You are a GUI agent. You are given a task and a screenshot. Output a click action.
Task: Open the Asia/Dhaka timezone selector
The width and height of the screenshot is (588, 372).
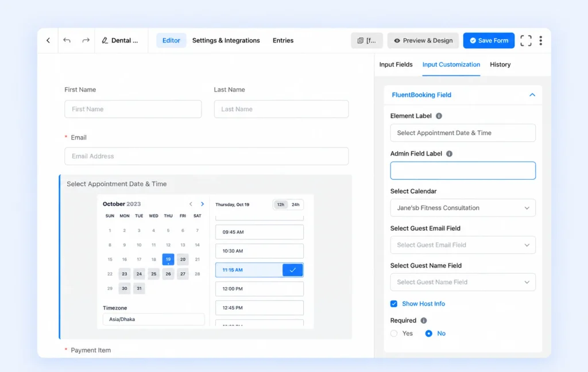154,320
